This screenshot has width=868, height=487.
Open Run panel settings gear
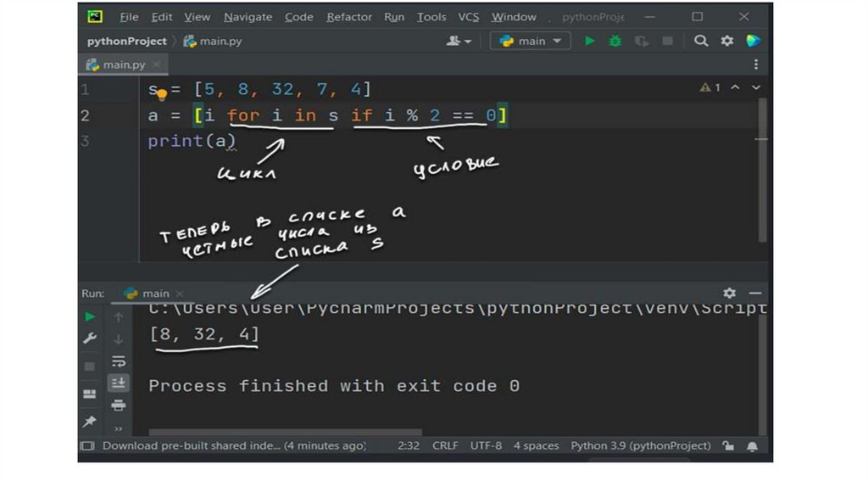(730, 293)
